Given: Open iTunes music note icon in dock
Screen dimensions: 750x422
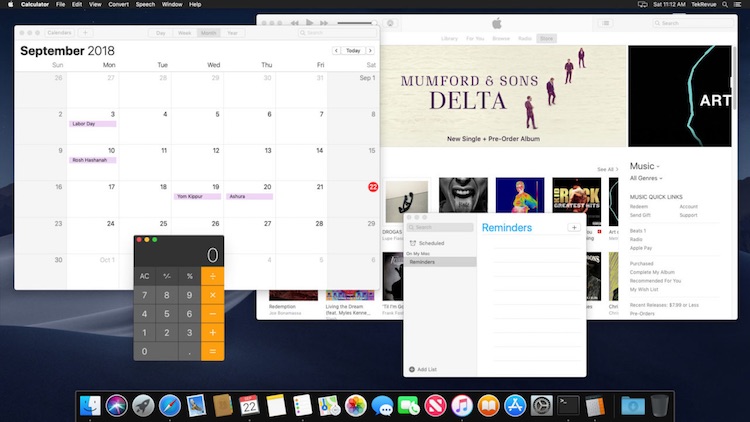Looking at the screenshot, I should point(462,406).
